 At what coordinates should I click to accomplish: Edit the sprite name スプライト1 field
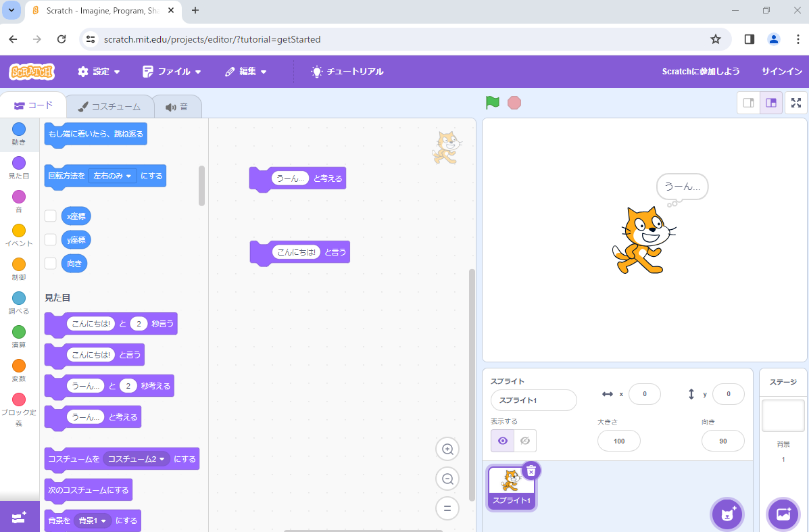click(x=533, y=400)
